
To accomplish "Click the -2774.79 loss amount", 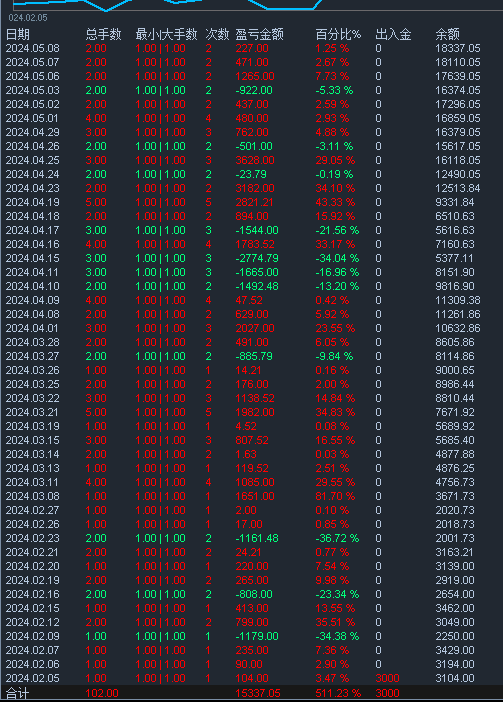I will pos(257,258).
